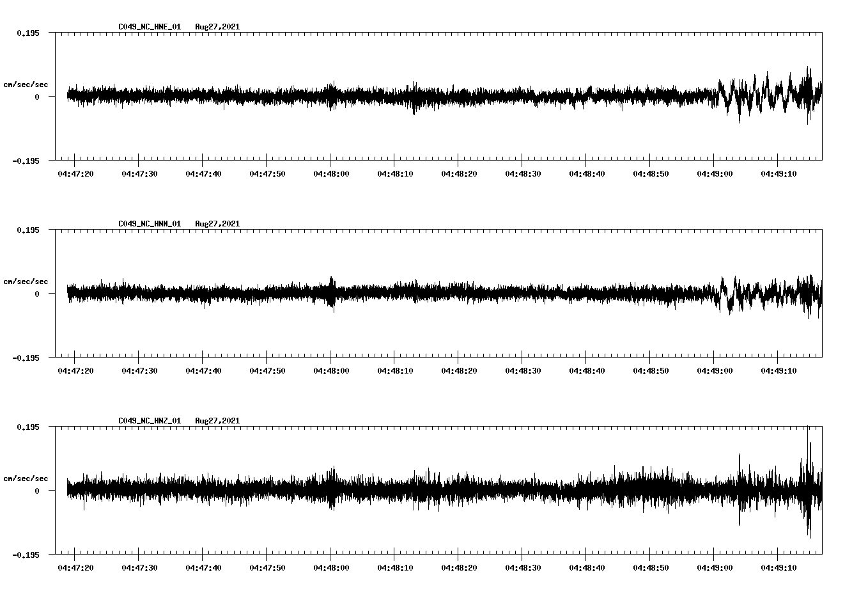The image size is (868, 591).
Task: Click the 04:47:30 time label under HNE plot
Action: click(x=139, y=173)
